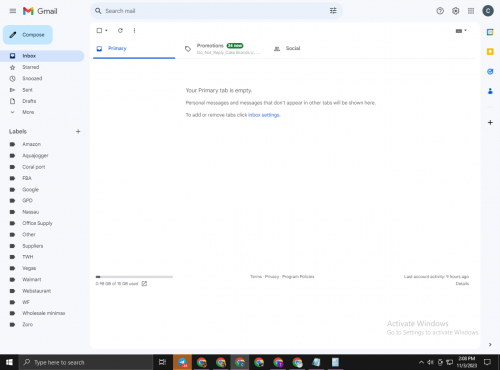The width and height of the screenshot is (500, 370).
Task: Click the Gmail logo
Action: click(x=40, y=11)
